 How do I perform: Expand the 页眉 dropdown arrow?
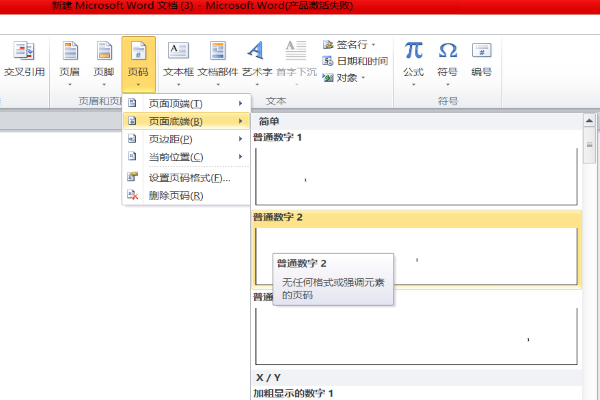pyautogui.click(x=70, y=85)
